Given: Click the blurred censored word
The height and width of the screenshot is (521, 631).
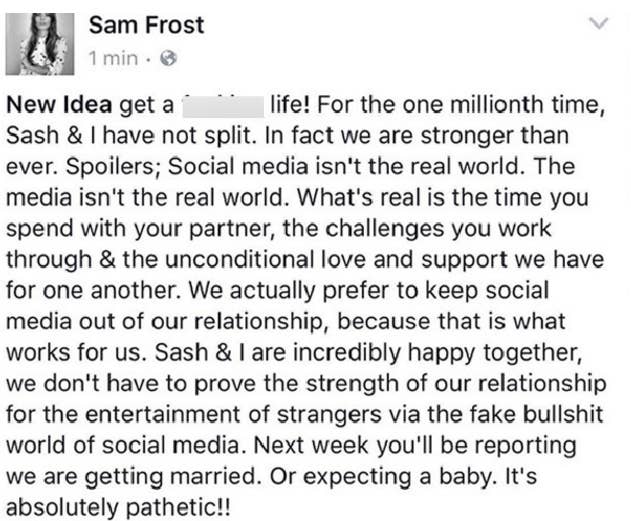Looking at the screenshot, I should click(x=223, y=107).
